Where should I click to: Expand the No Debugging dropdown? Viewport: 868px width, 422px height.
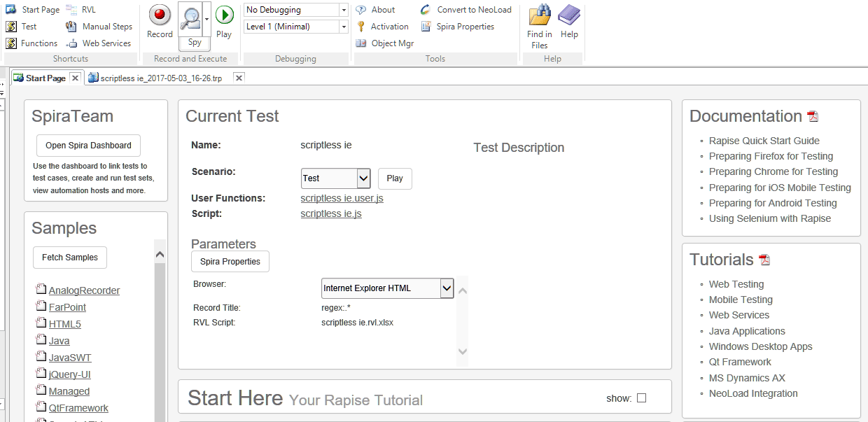point(343,10)
